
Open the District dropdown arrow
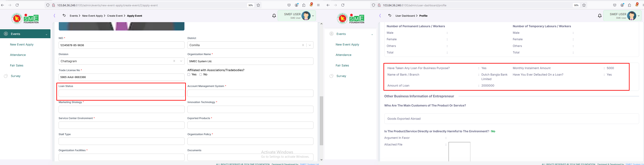[x=310, y=45]
